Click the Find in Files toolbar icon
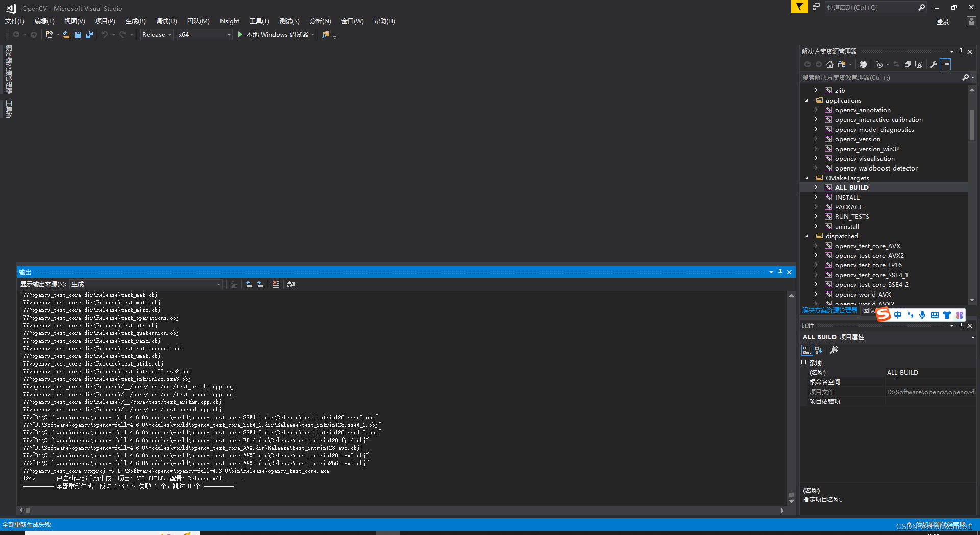Screen dimensions: 980x535 tap(326, 34)
